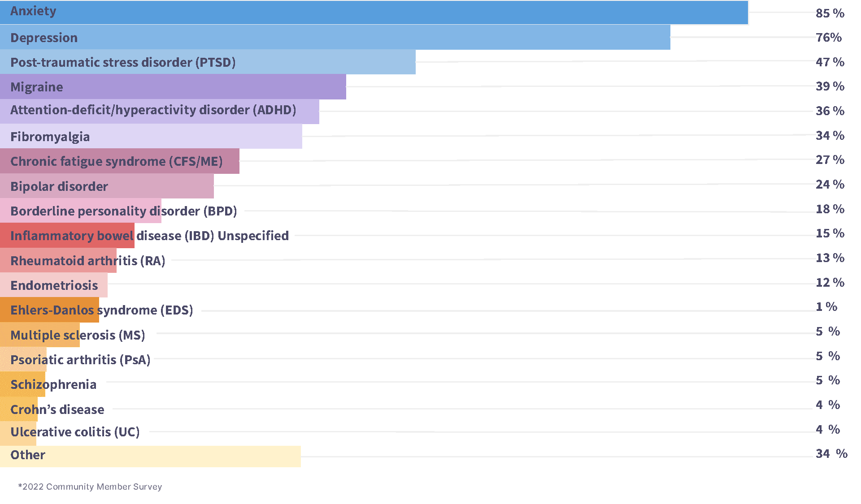
Task: Click Chronic fatigue syndrome (CFS/ME) label
Action: click(x=116, y=161)
